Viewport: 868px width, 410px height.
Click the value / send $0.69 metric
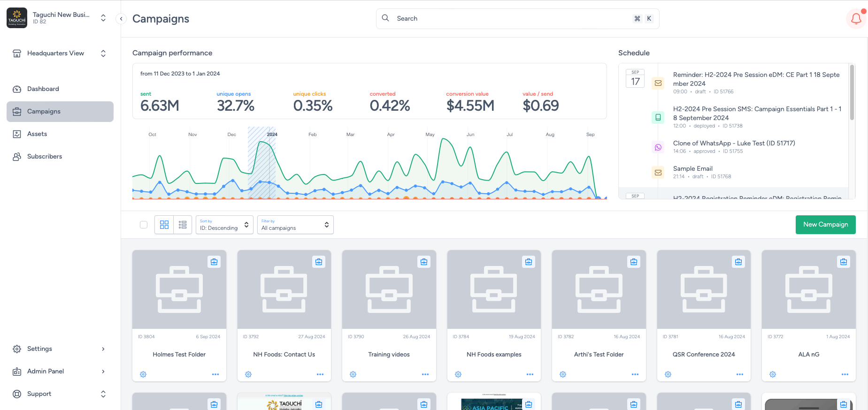pos(540,102)
